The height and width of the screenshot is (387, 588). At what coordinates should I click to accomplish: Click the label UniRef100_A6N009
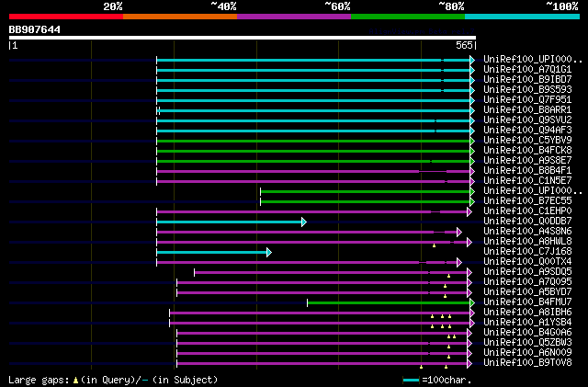527,353
